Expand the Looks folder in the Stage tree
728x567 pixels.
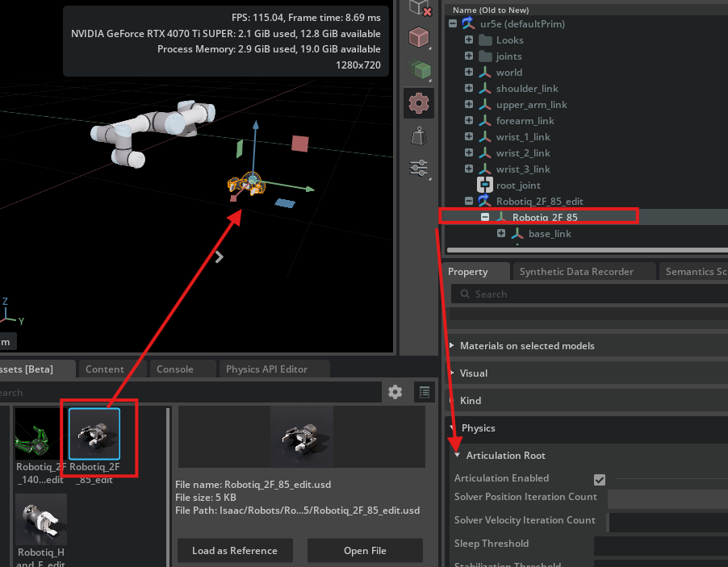click(x=469, y=40)
